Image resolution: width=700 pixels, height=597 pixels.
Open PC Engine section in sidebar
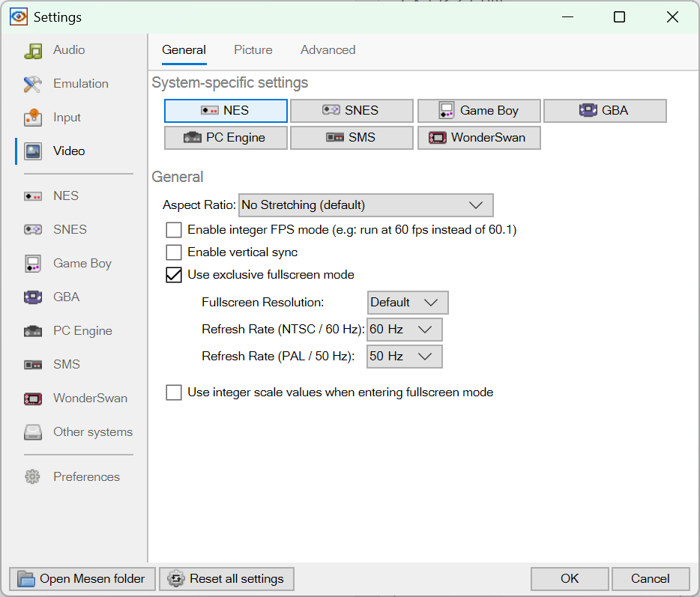click(82, 331)
